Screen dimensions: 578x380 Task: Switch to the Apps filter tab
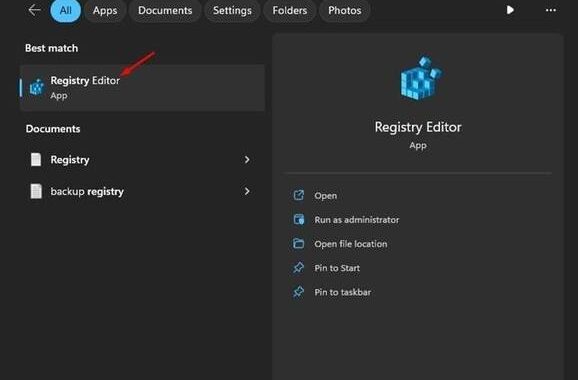105,10
